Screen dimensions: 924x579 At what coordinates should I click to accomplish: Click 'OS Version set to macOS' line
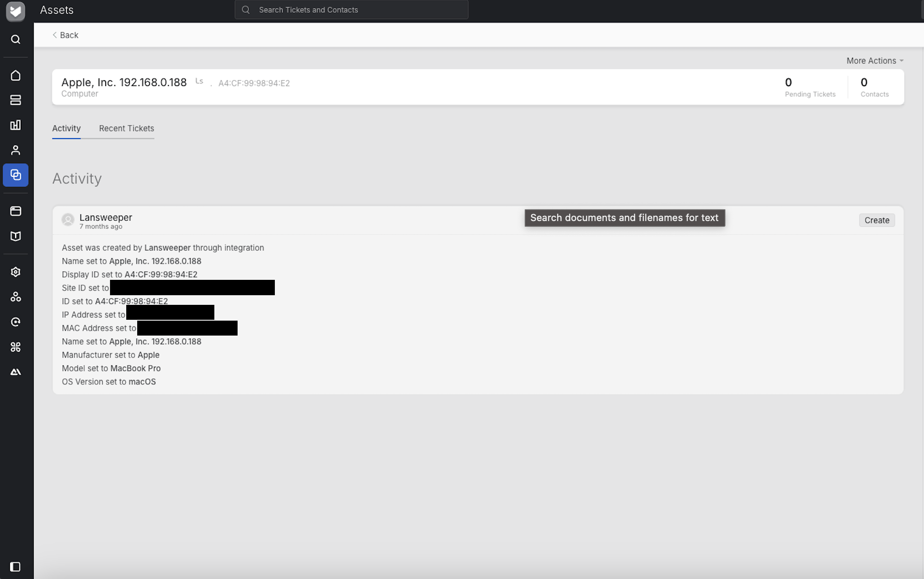pos(109,382)
